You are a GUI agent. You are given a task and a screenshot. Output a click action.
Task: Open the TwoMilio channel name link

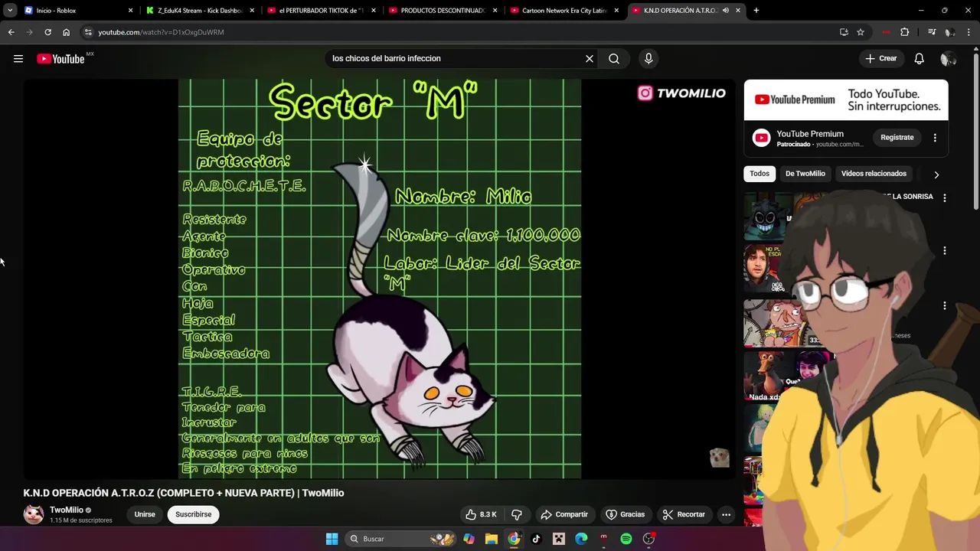point(67,510)
